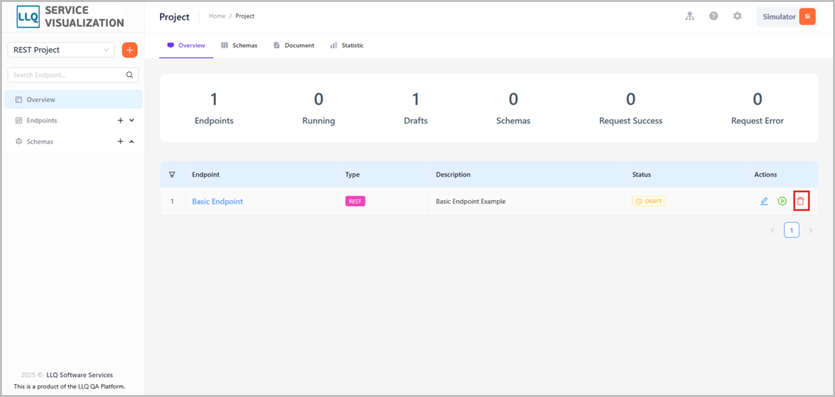This screenshot has height=397, width=835.
Task: Click the Basic Endpoint Example description
Action: coord(471,202)
